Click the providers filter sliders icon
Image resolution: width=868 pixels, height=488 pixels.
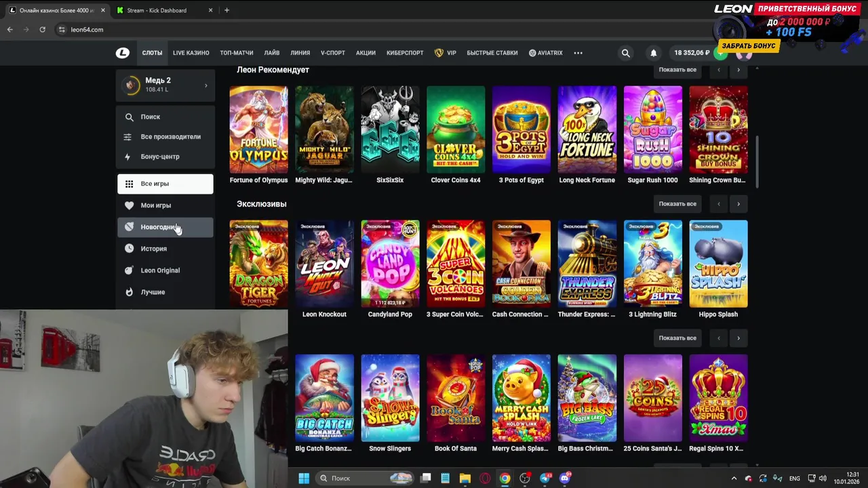128,137
